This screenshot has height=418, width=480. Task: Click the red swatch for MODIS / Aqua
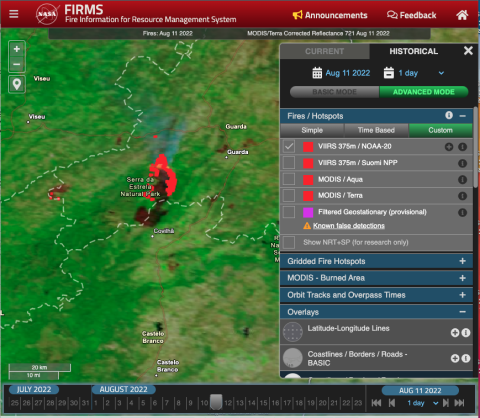(308, 179)
